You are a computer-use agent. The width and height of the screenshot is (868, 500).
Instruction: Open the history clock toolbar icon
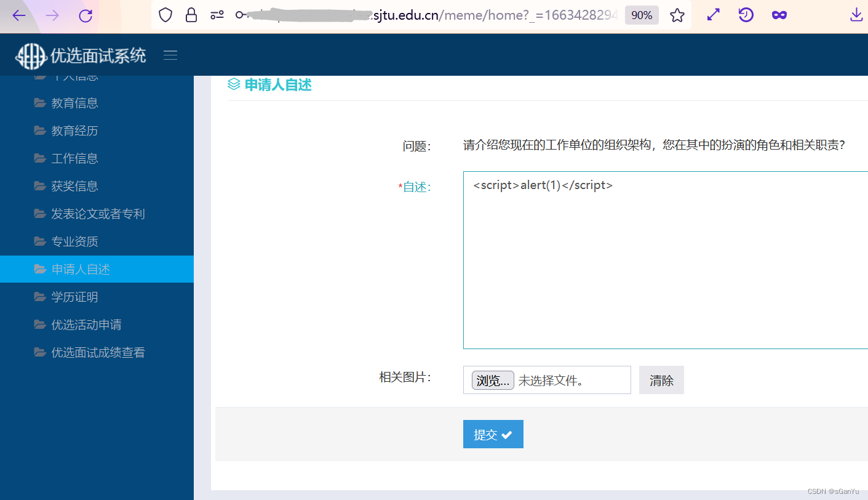tap(746, 15)
